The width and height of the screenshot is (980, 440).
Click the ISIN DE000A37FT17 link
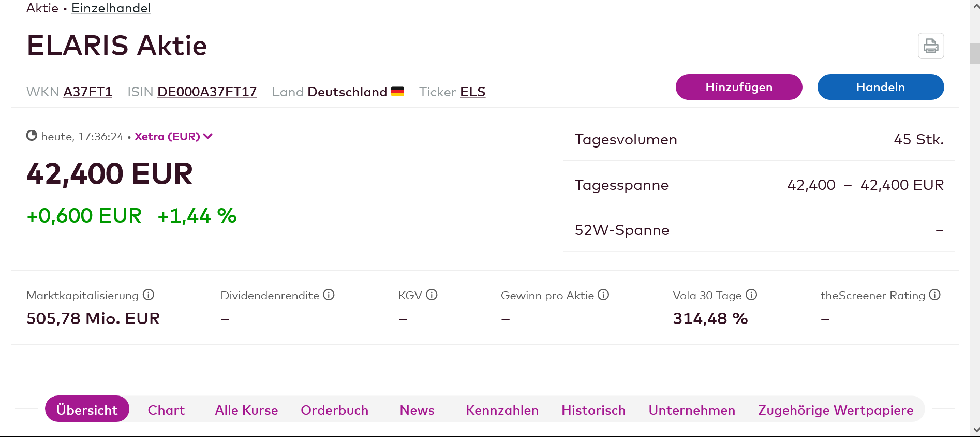pyautogui.click(x=207, y=92)
